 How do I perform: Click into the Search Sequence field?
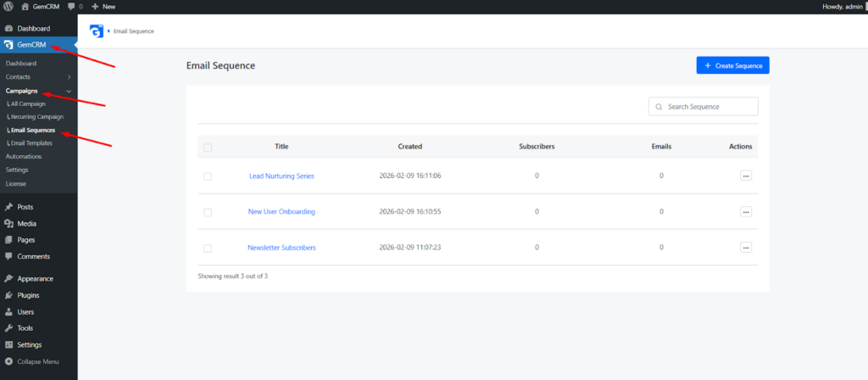click(x=703, y=106)
